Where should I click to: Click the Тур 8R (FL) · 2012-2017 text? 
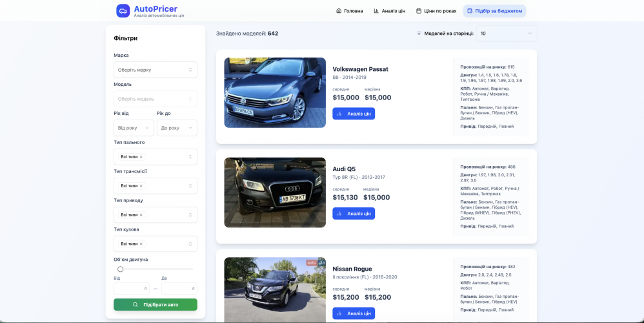point(359,177)
